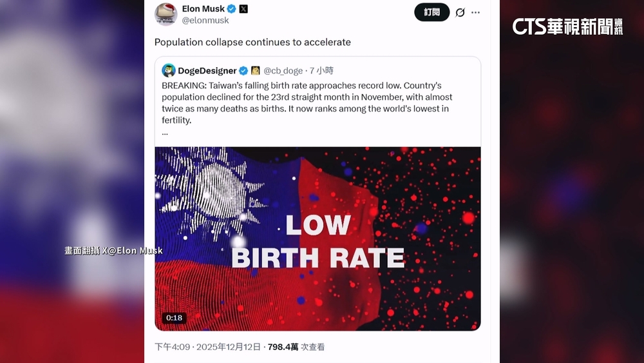Expand the quoted post's truncated text ellipsis
This screenshot has height=363, width=644.
coord(165,132)
